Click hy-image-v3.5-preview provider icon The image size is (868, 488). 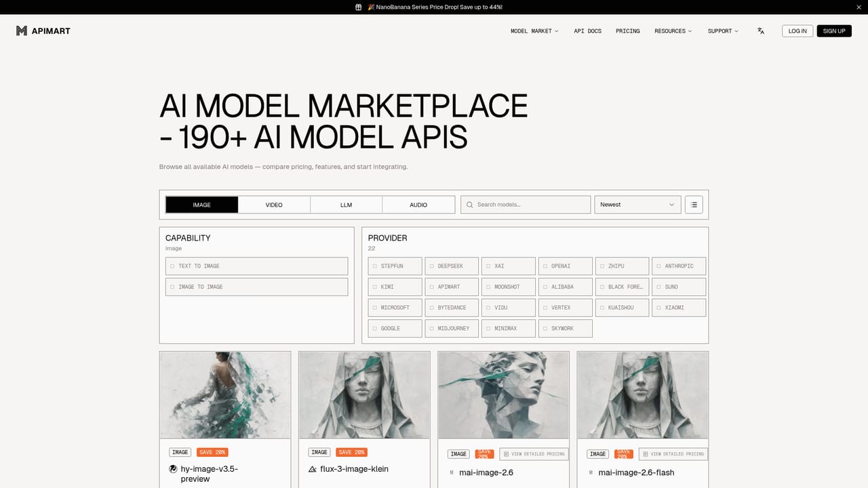[173, 469]
